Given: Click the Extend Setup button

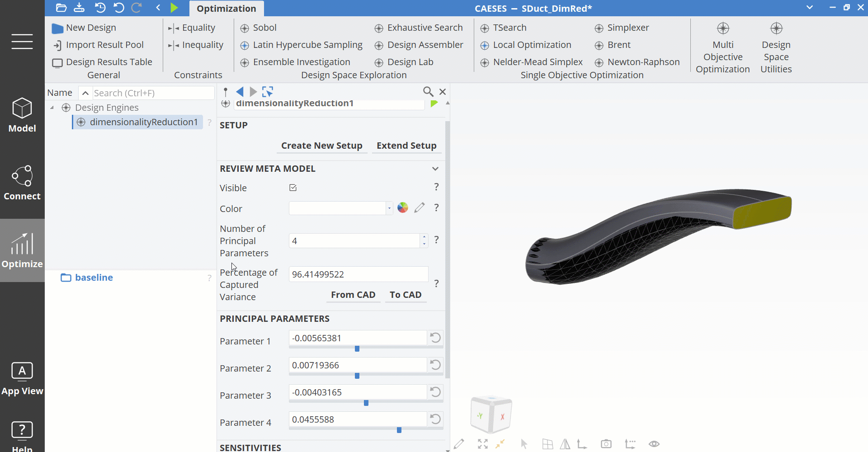Looking at the screenshot, I should point(406,146).
